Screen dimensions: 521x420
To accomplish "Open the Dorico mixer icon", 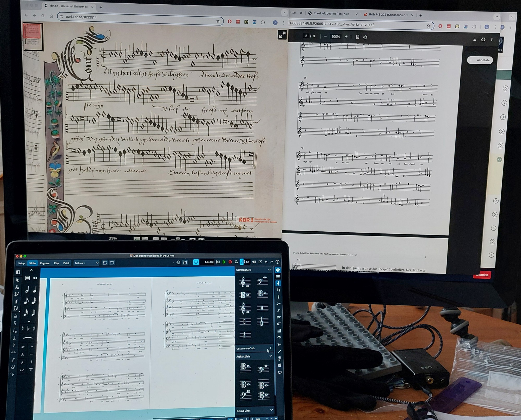I will (x=185, y=262).
